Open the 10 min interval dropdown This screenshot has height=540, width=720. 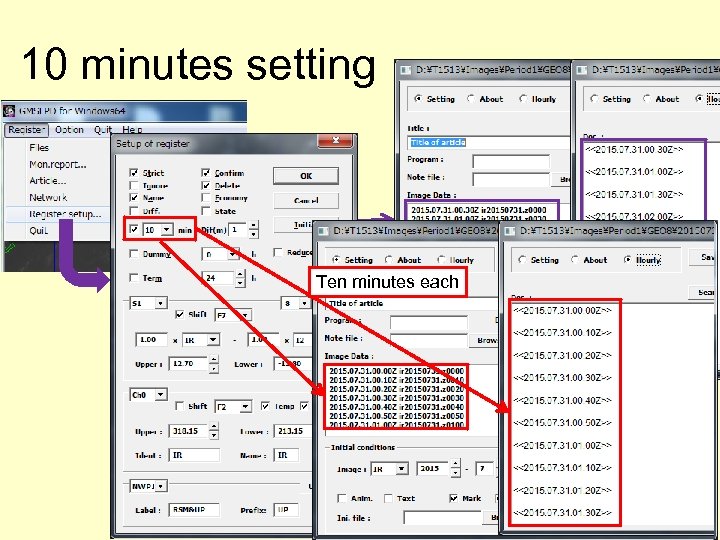(167, 230)
